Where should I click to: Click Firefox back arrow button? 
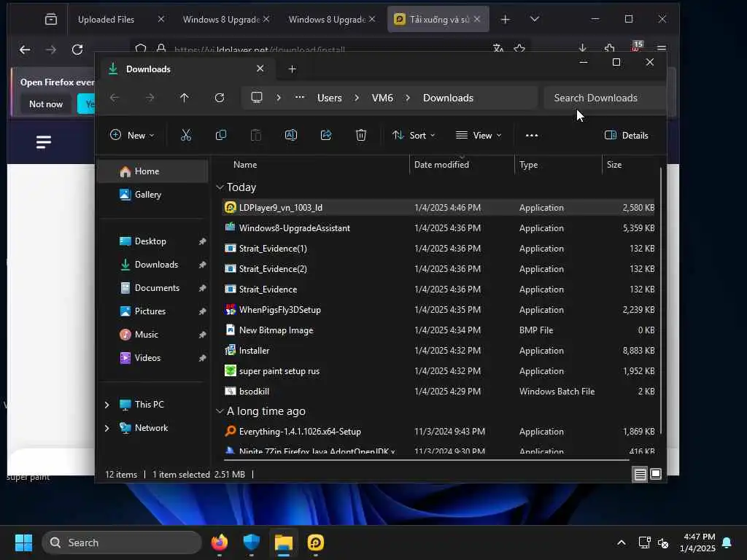pos(25,49)
